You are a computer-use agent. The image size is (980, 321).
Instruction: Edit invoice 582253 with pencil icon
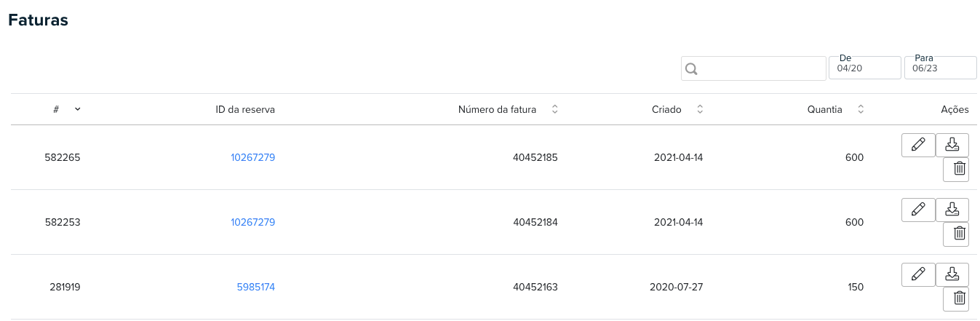[918, 210]
